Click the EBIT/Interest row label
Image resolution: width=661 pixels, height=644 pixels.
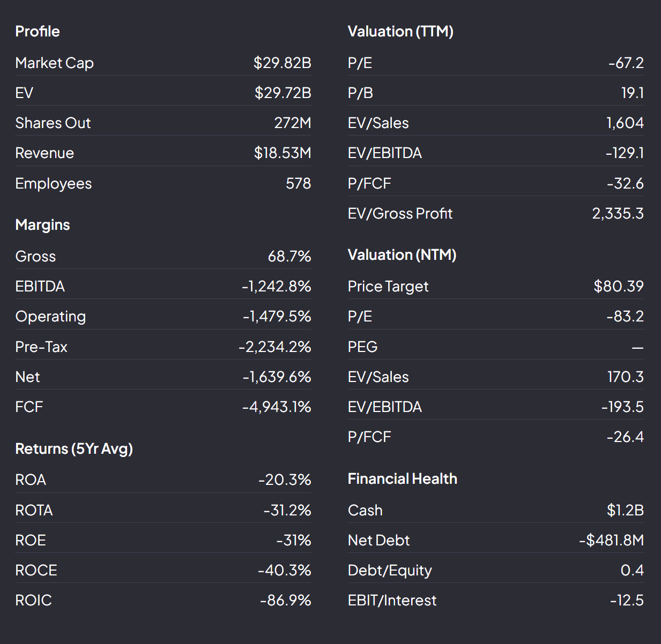pos(392,600)
